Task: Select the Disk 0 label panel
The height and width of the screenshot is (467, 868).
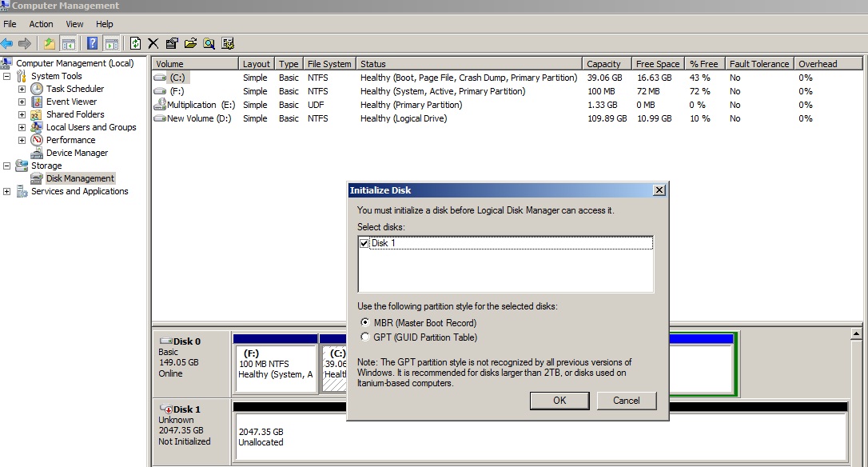Action: [192, 363]
